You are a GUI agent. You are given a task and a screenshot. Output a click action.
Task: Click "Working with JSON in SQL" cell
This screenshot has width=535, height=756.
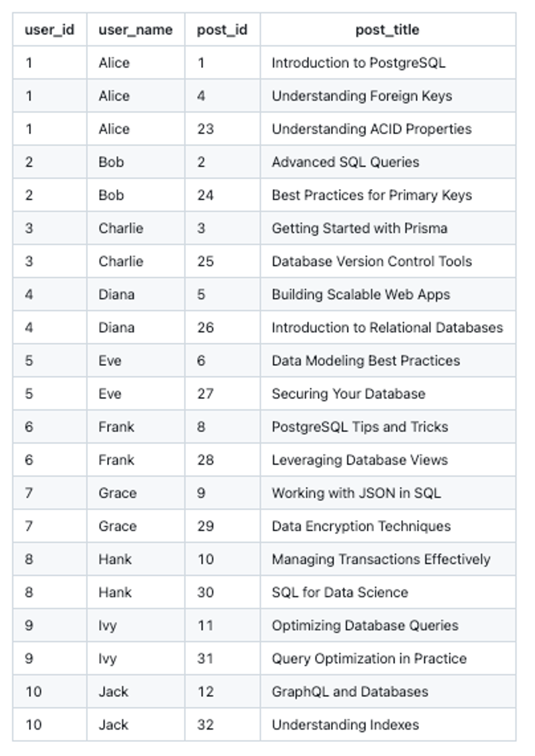(356, 493)
